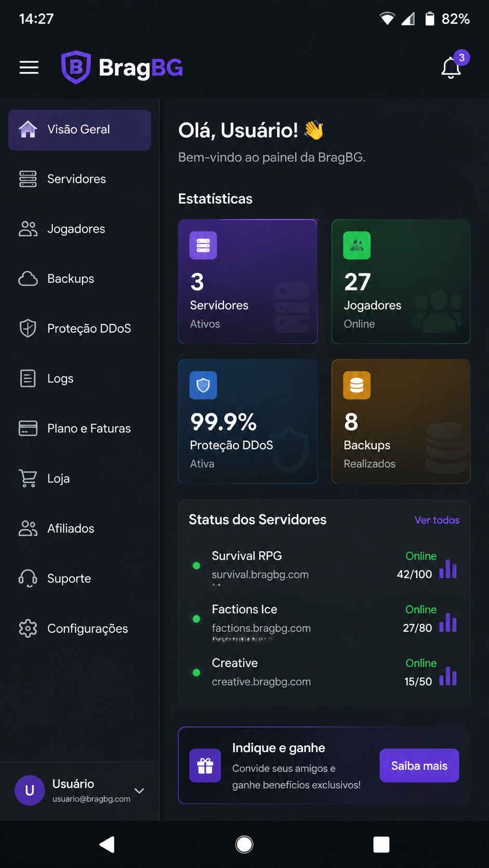Click the green status dot beside Creative
The image size is (489, 868).
[196, 672]
